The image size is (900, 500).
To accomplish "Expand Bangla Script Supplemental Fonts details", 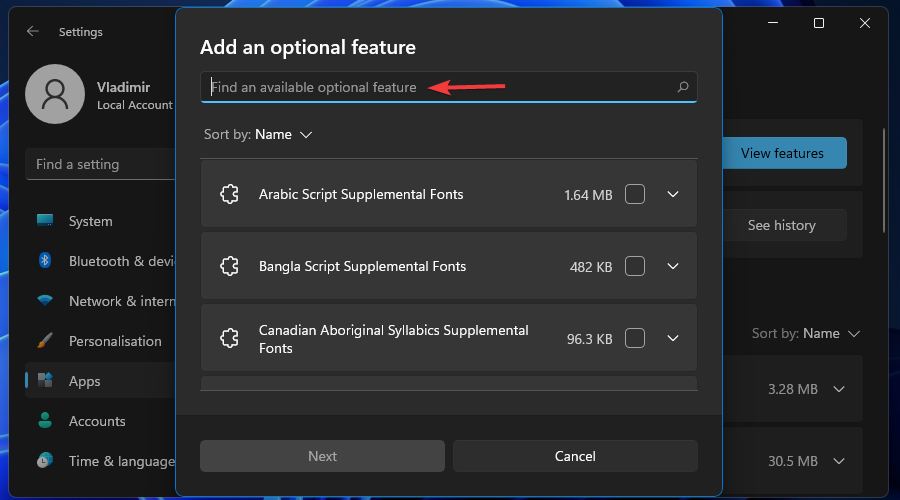I will (x=673, y=267).
